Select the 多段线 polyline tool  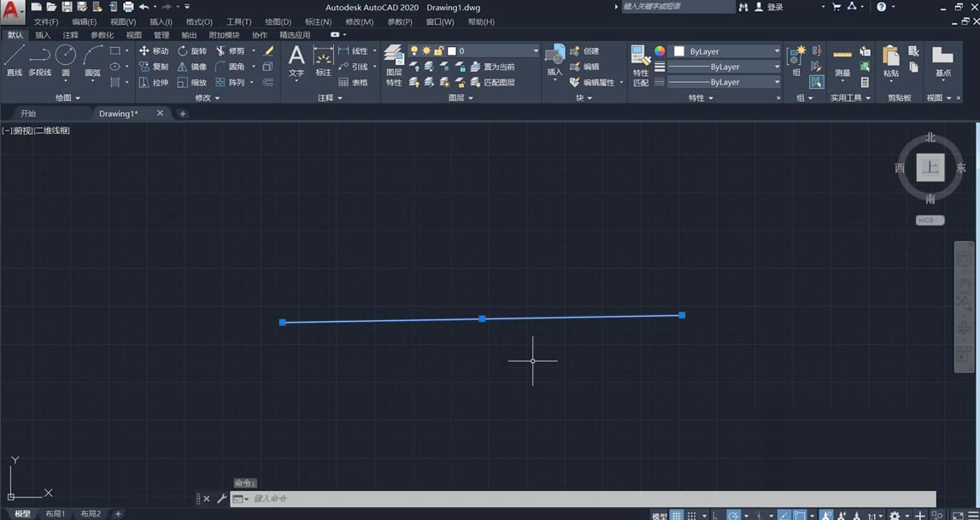[39, 61]
